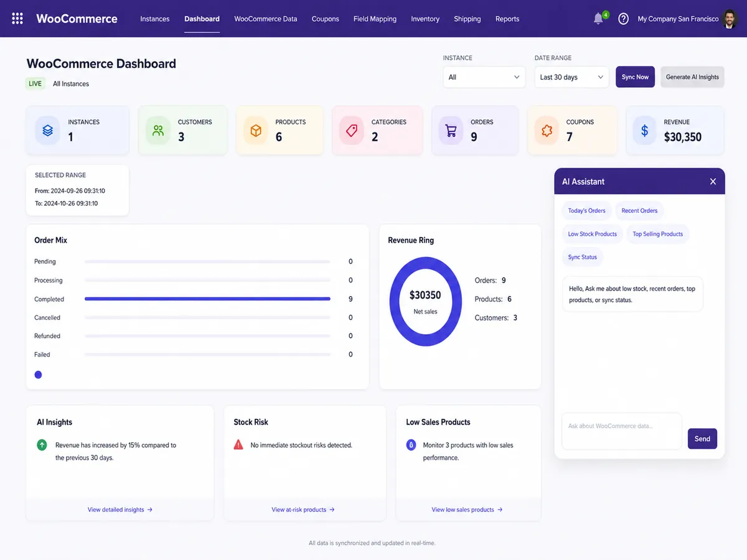Open the user profile avatar
Image resolution: width=747 pixels, height=560 pixels.
(x=730, y=19)
